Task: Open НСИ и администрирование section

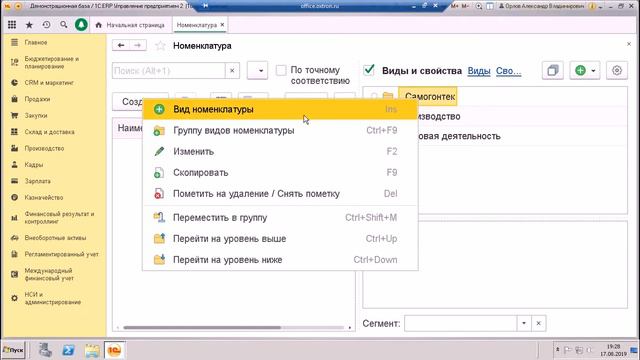Action: coord(52,298)
